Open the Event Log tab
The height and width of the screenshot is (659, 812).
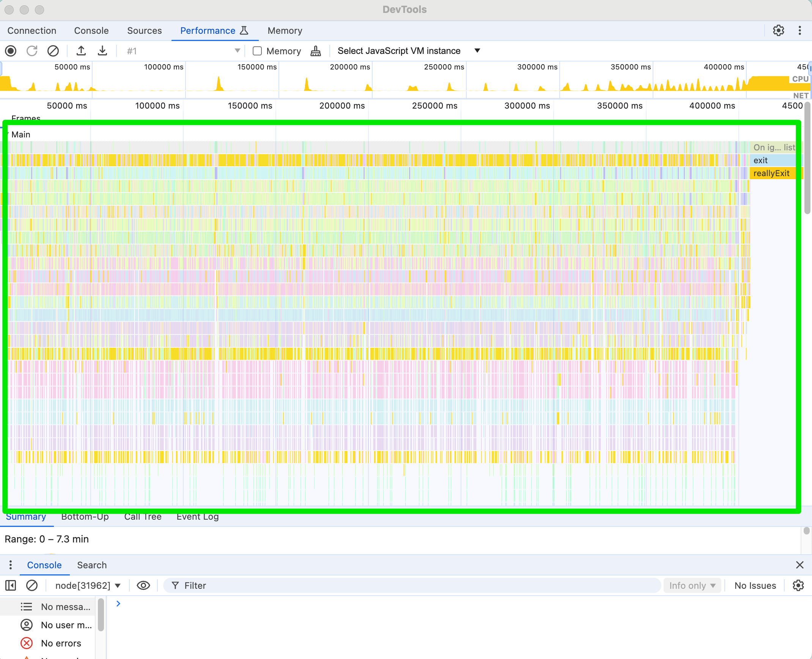(197, 517)
